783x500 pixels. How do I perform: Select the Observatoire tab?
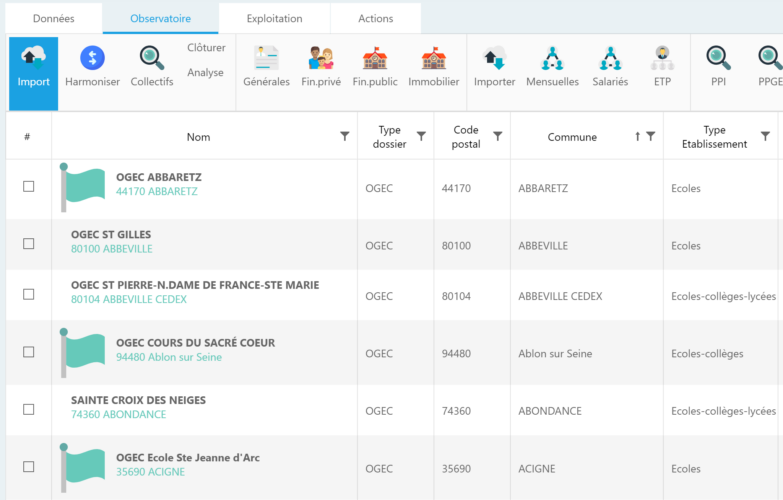pos(160,18)
